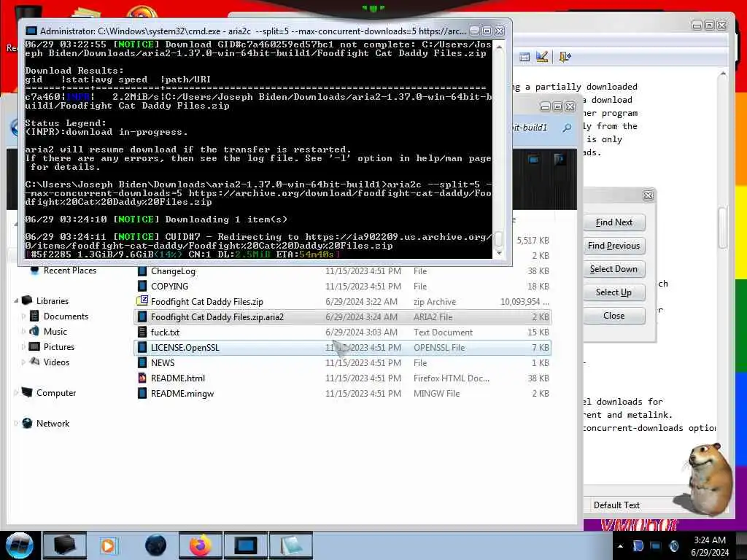This screenshot has height=560, width=747.
Task: Click the clock showing 3:24 AM
Action: (710, 546)
